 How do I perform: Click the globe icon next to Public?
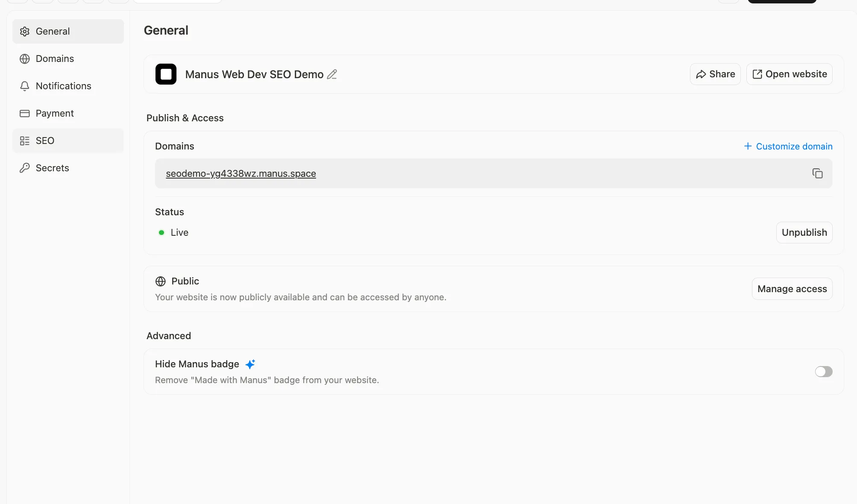tap(161, 281)
